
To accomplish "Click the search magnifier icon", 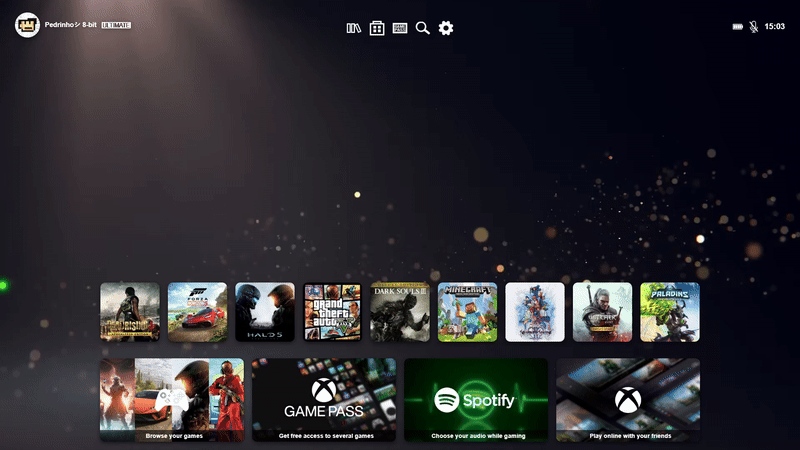I will click(x=422, y=28).
